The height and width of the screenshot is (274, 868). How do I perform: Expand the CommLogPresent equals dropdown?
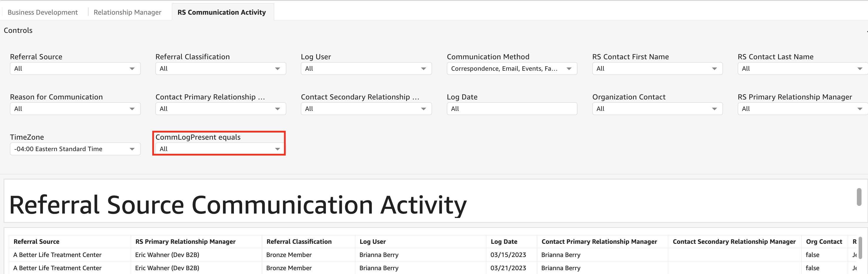coord(220,149)
